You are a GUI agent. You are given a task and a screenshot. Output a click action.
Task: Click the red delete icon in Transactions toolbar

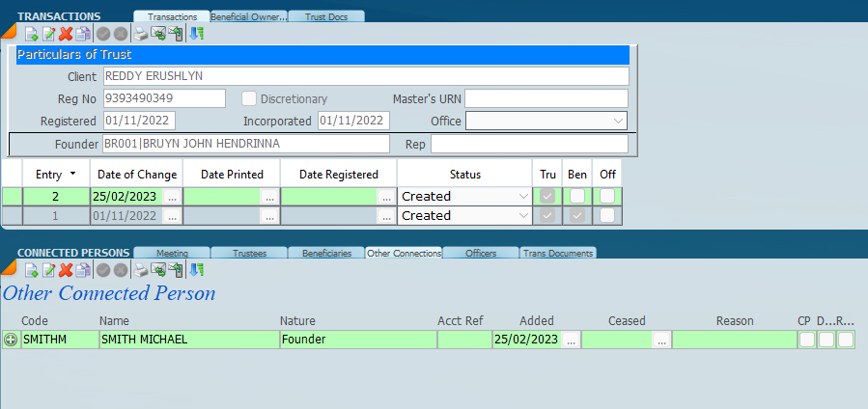pos(66,34)
